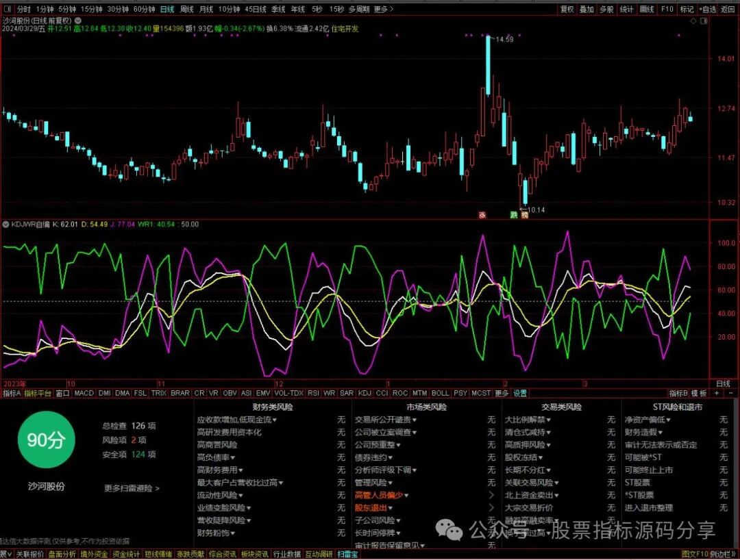Viewport: 740px width, 560px height.
Task: Click the plus zoom button near 指标B
Action: point(717,393)
